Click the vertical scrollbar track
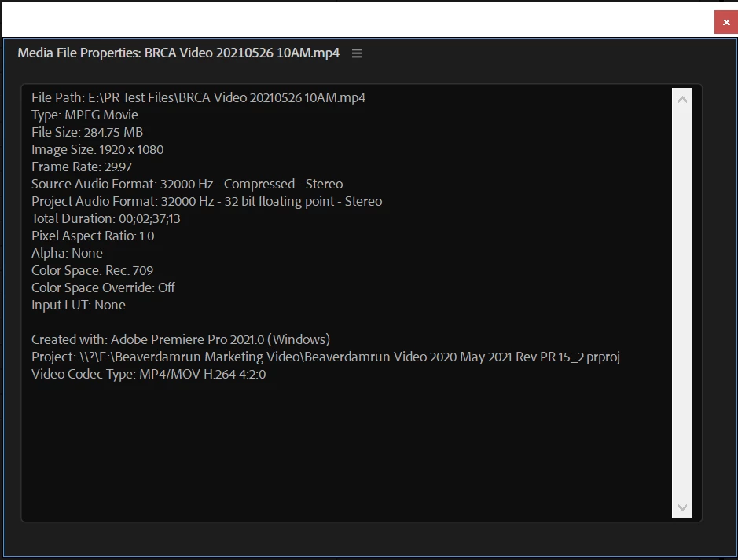The image size is (738, 560). (682, 303)
